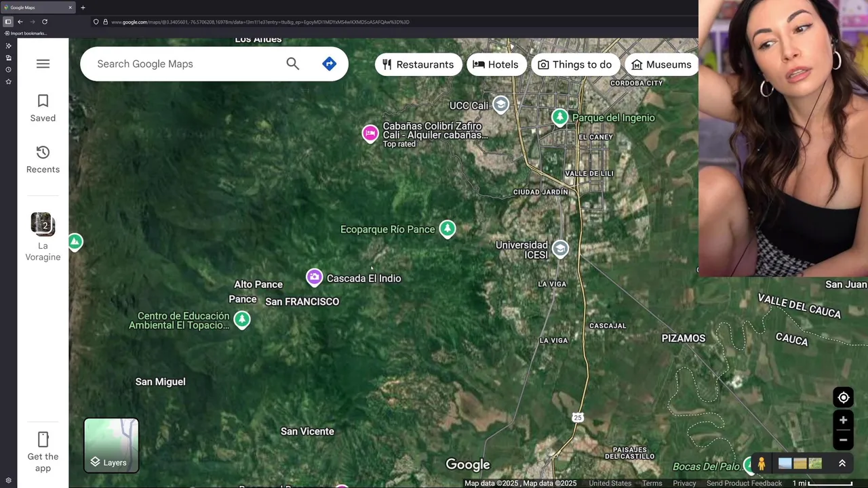
Task: Expand the imagery panel with double chevron
Action: 842,464
